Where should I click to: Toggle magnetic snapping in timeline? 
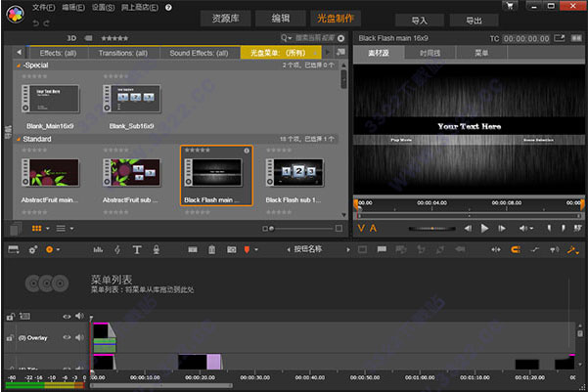click(516, 249)
